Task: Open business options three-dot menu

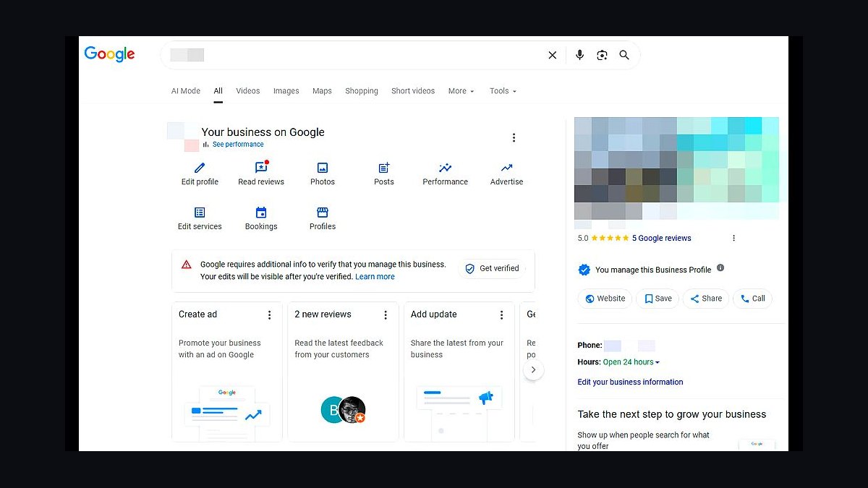Action: [x=514, y=137]
